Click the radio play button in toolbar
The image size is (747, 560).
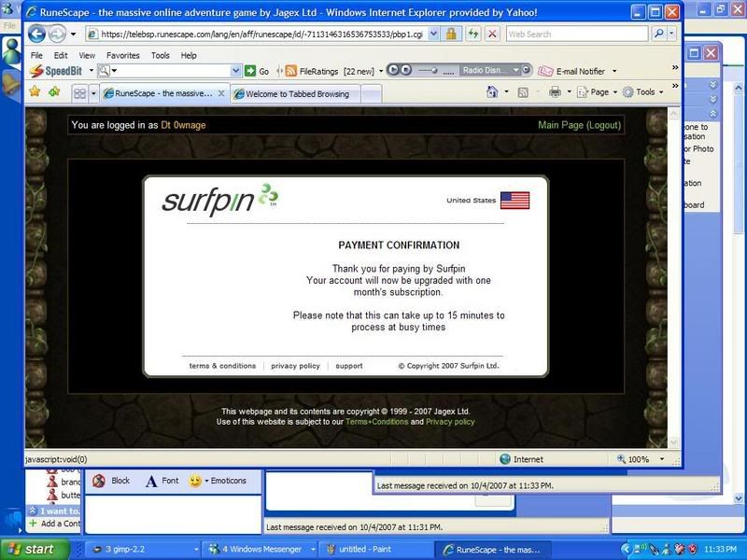tap(393, 71)
